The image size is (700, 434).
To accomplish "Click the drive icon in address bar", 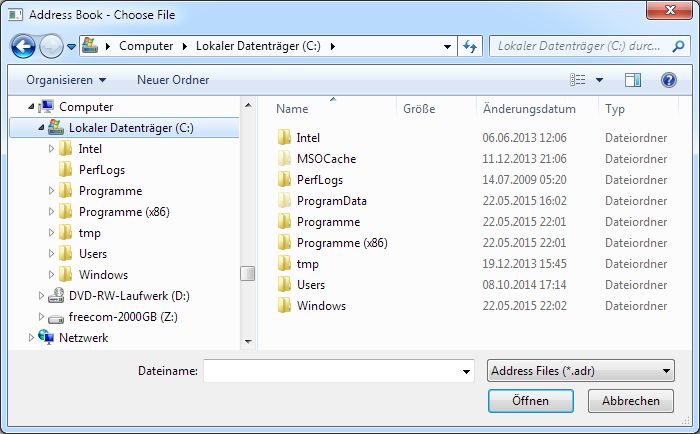I will click(x=90, y=46).
